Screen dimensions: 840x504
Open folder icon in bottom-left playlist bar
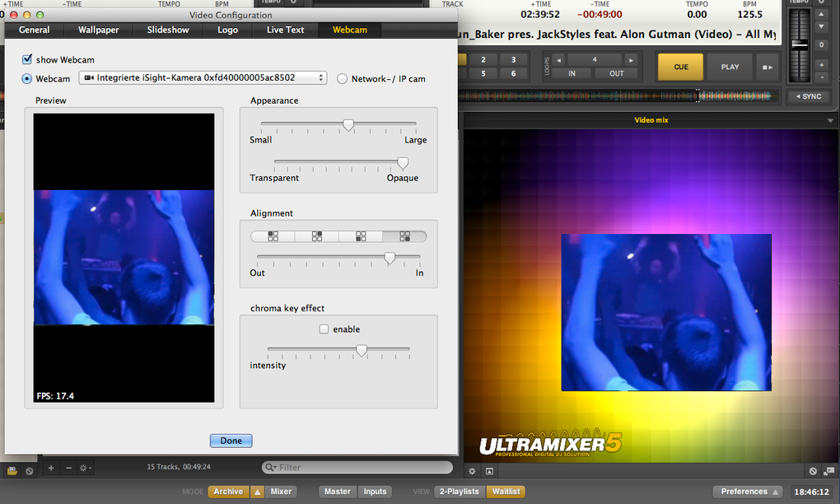point(12,471)
